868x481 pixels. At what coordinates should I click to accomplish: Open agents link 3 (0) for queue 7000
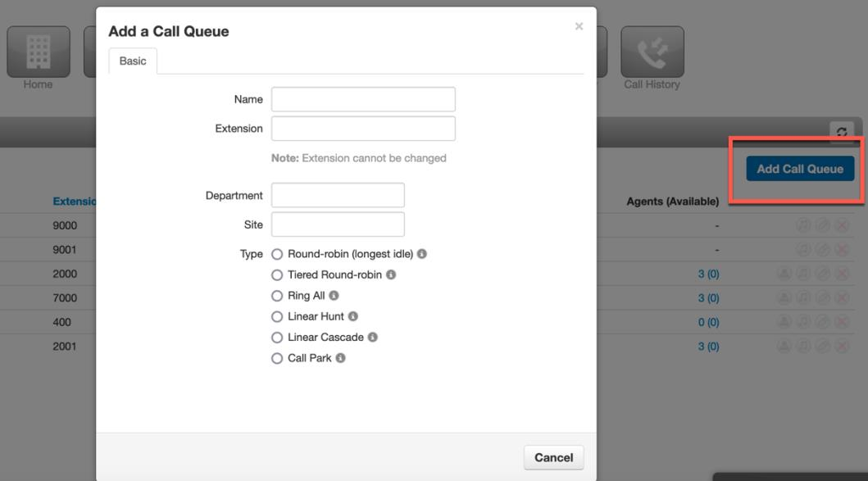pyautogui.click(x=708, y=298)
